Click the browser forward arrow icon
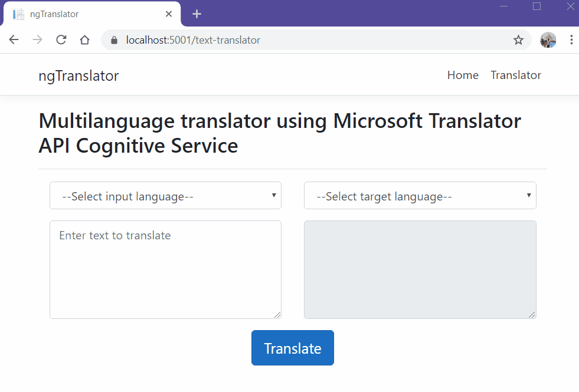 point(37,39)
